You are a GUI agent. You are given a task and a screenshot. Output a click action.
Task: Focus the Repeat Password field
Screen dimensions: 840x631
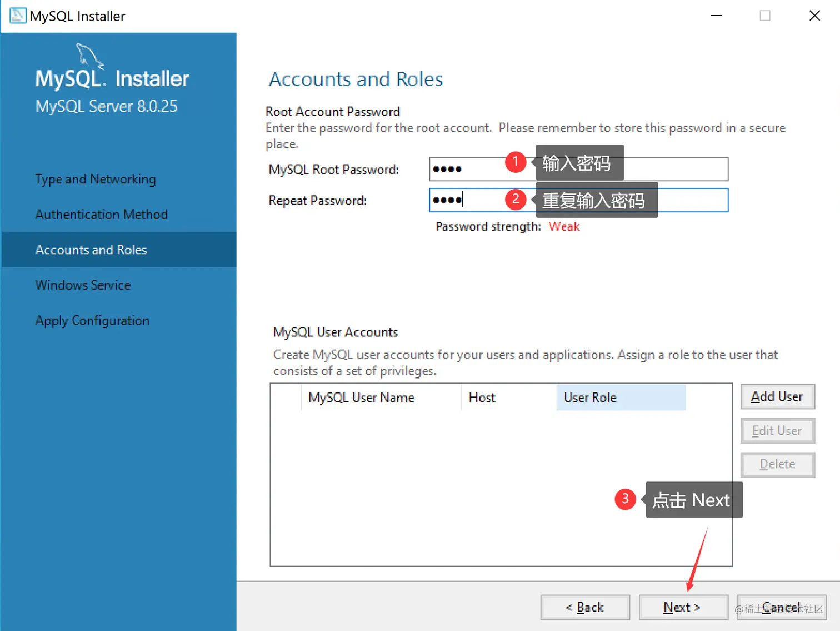coord(578,200)
